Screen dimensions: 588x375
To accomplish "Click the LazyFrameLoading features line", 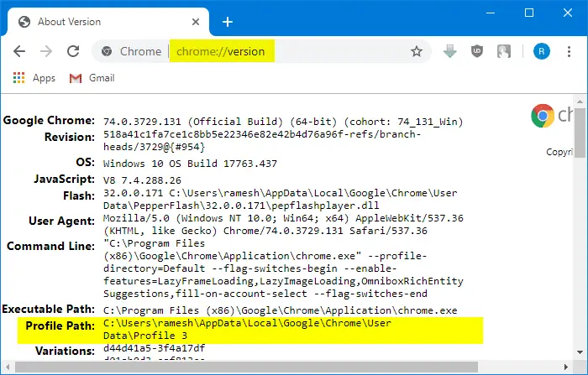I will 283,281.
